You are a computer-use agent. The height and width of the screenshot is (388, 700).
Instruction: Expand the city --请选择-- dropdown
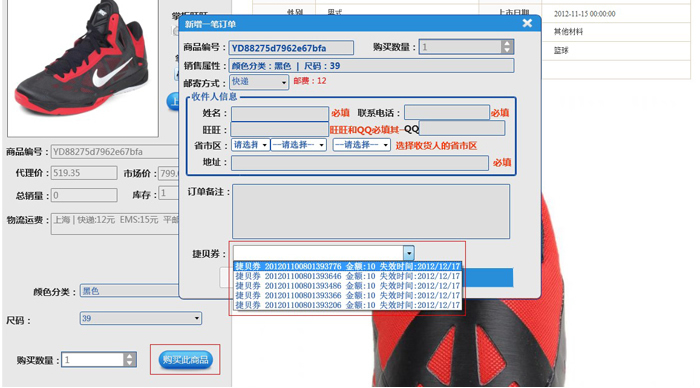(298, 145)
